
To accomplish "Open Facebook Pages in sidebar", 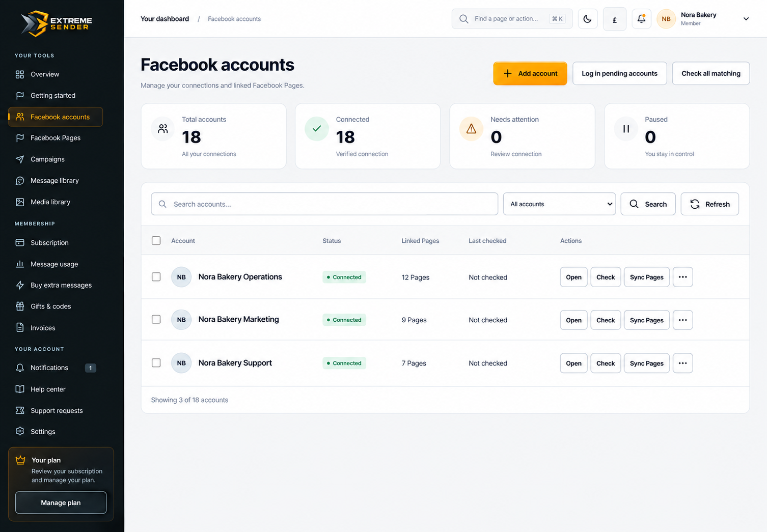I will (x=56, y=138).
